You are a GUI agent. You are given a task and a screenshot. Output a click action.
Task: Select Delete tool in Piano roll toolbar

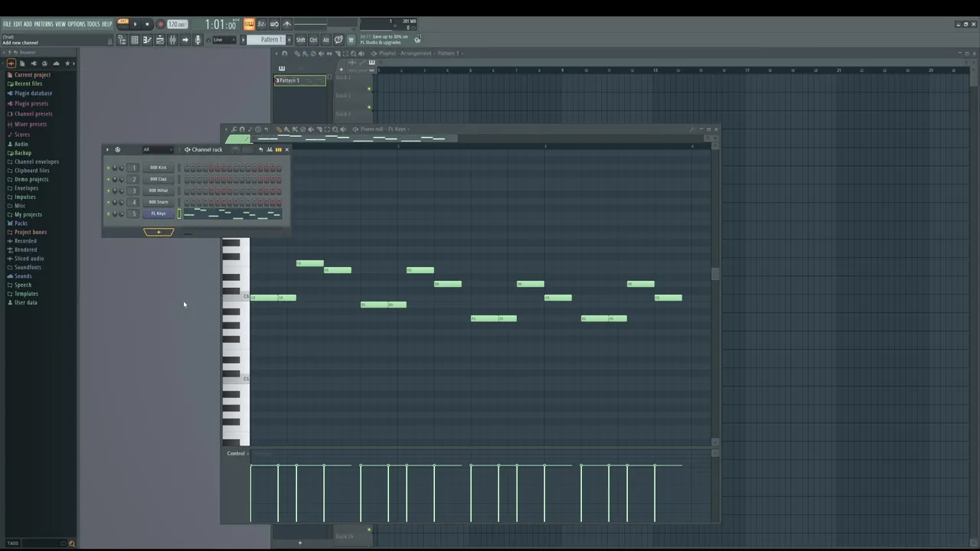tap(303, 129)
